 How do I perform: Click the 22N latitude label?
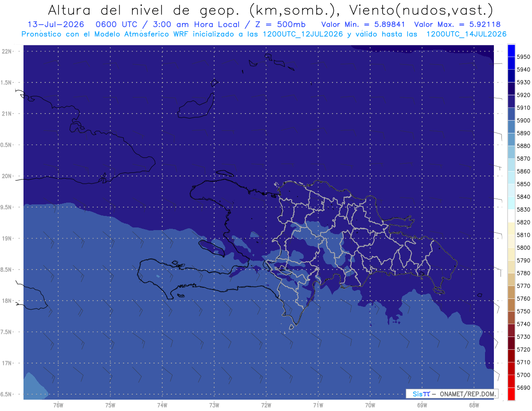pos(6,51)
